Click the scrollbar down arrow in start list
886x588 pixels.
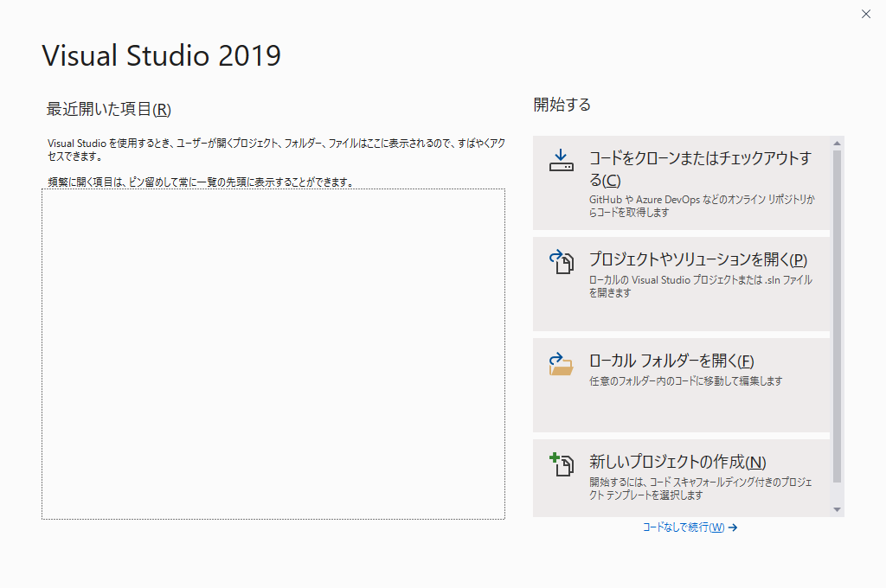pyautogui.click(x=837, y=509)
